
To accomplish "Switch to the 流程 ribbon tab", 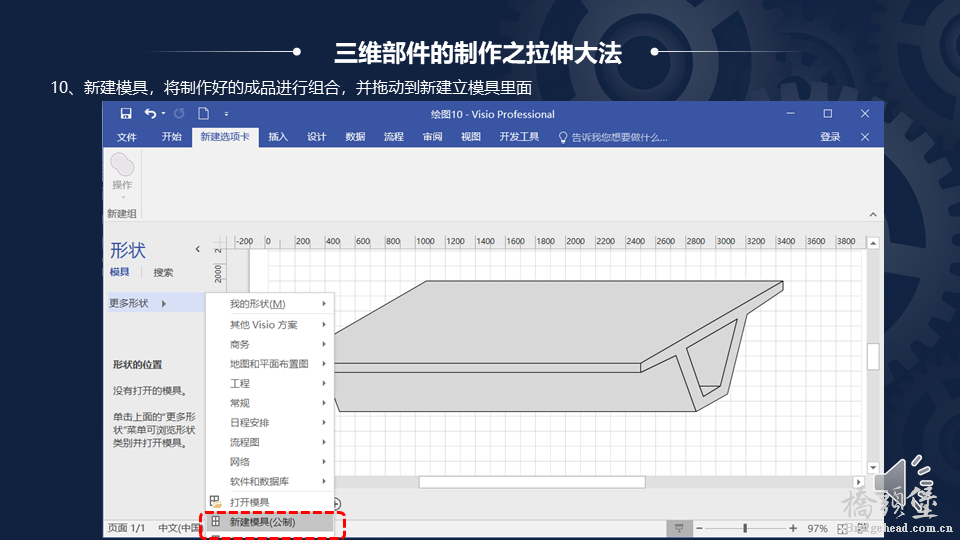I will coord(394,137).
